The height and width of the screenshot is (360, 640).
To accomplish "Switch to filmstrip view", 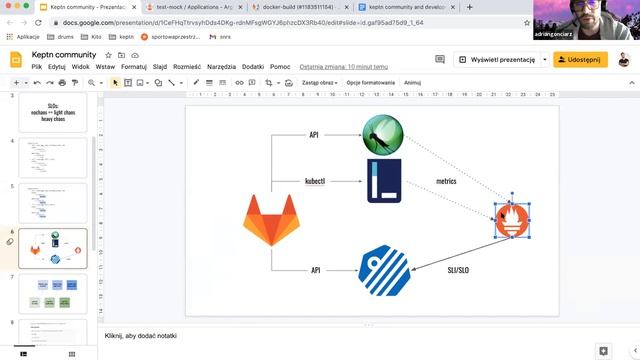I will coord(24,354).
